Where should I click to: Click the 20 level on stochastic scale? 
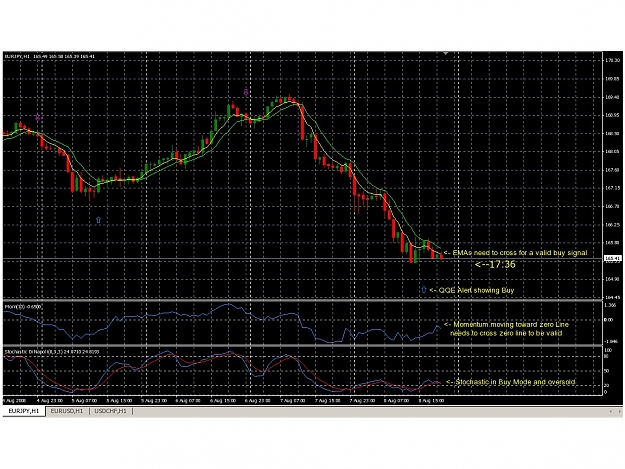click(x=607, y=385)
